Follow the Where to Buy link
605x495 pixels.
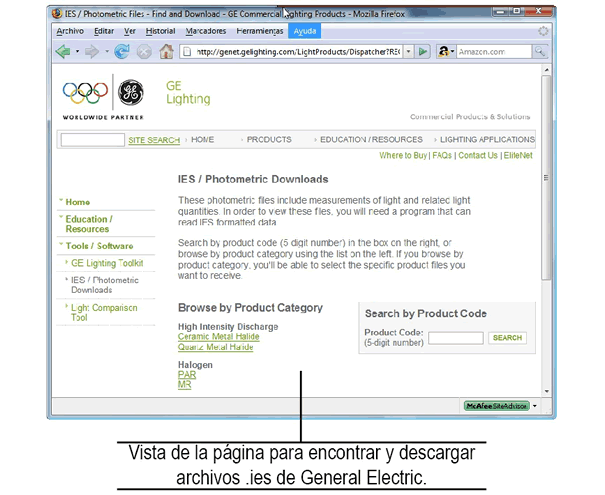point(403,156)
